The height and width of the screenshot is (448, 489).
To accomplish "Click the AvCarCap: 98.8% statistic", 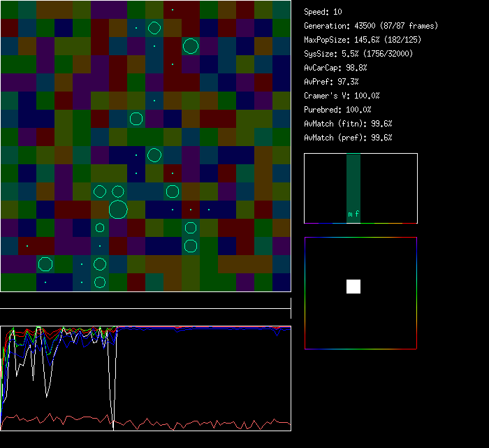I will pyautogui.click(x=335, y=68).
